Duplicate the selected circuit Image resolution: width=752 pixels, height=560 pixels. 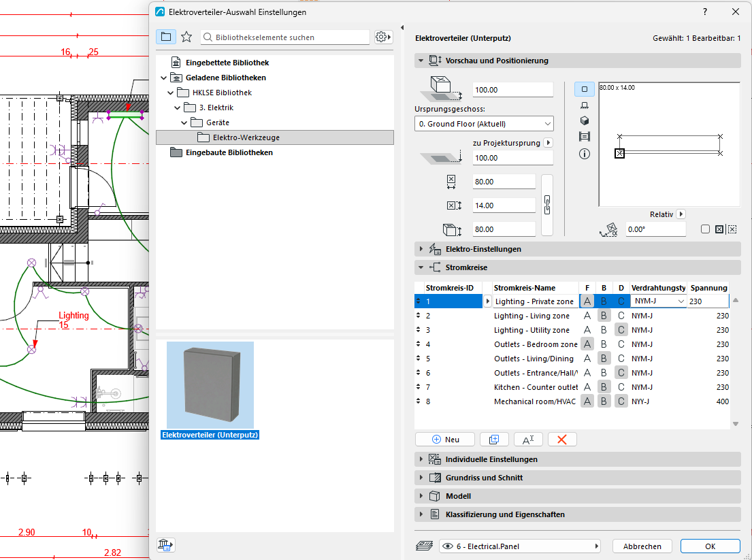(494, 440)
